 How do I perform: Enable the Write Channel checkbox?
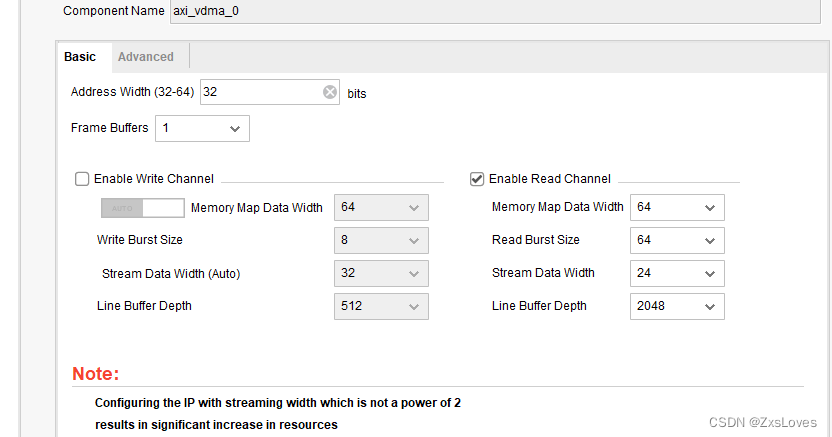(82, 179)
